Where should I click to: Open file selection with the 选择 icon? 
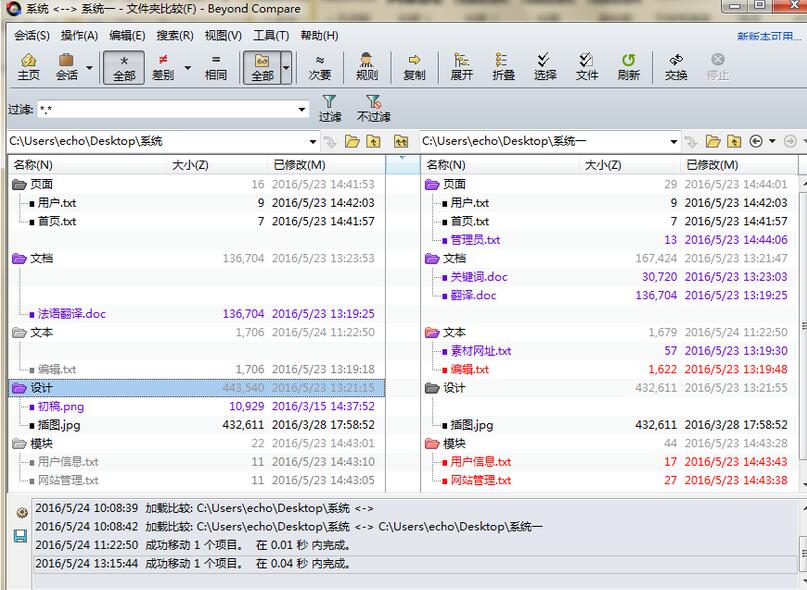click(543, 68)
